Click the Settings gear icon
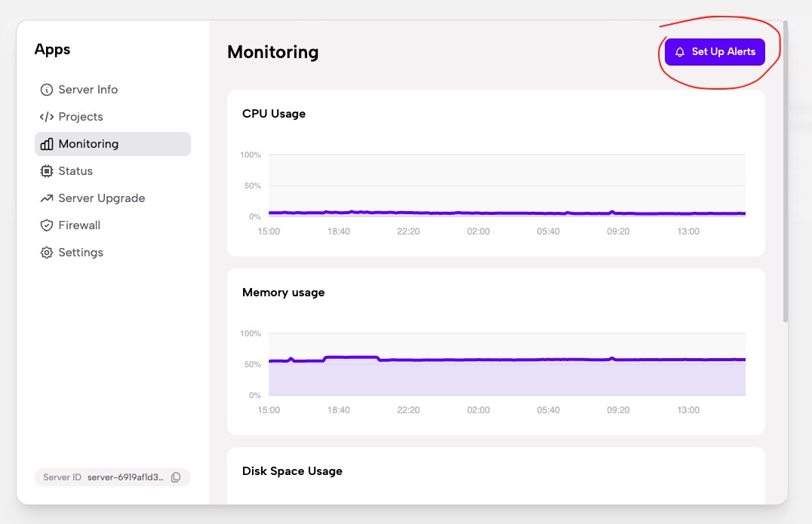The width and height of the screenshot is (812, 524). point(47,253)
